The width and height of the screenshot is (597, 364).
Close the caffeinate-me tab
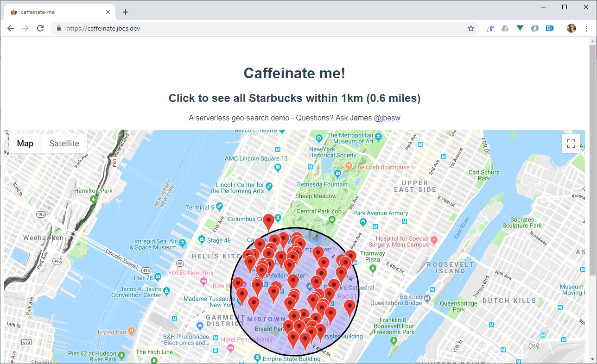tap(108, 12)
